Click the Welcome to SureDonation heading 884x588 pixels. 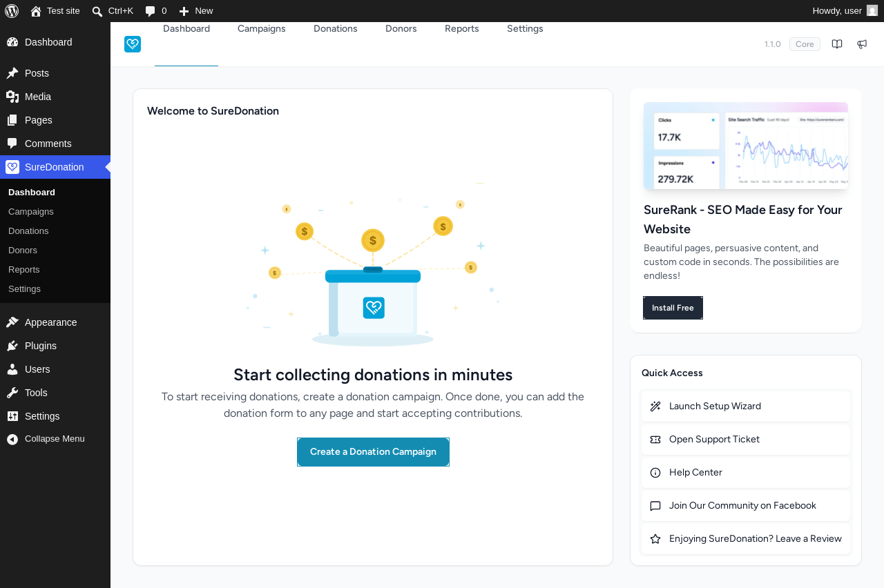tap(213, 111)
